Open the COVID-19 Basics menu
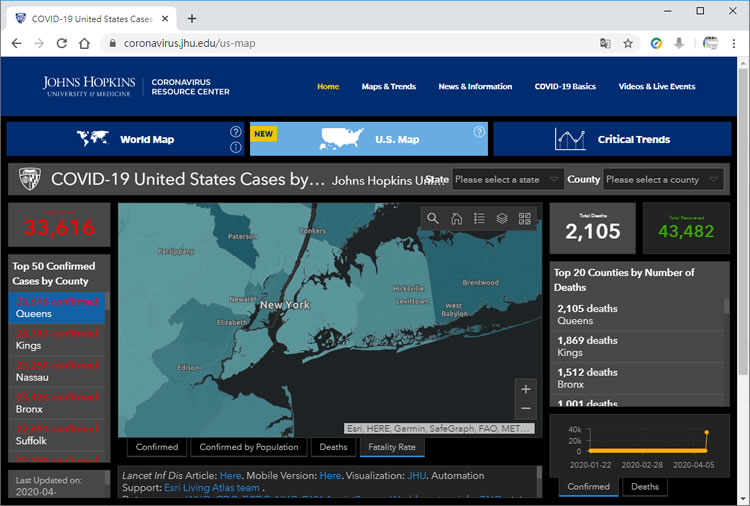 pyautogui.click(x=565, y=87)
